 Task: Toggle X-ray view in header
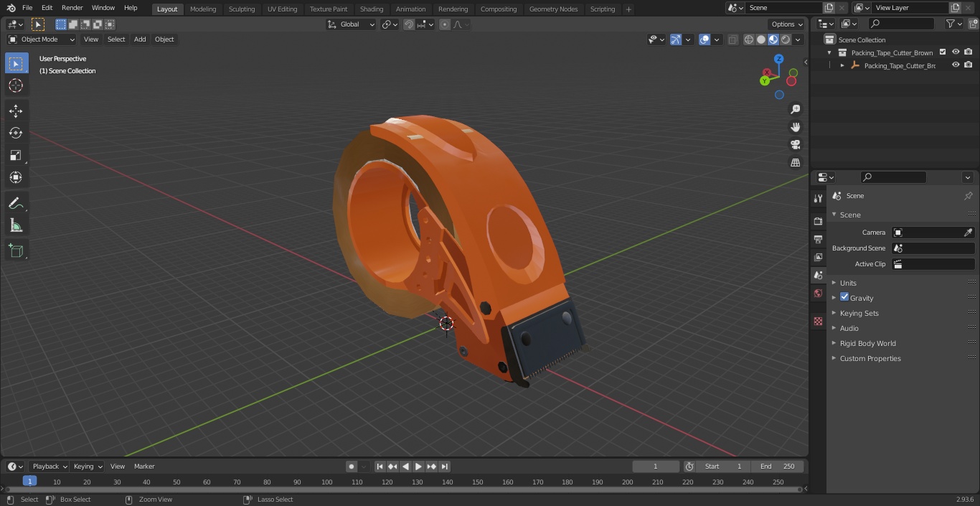coord(732,39)
